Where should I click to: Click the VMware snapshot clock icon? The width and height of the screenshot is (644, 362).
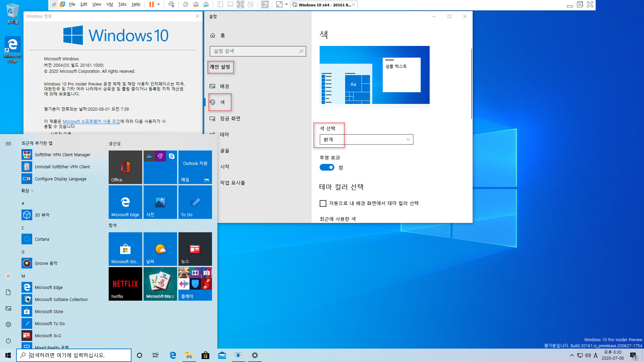pos(185,4)
